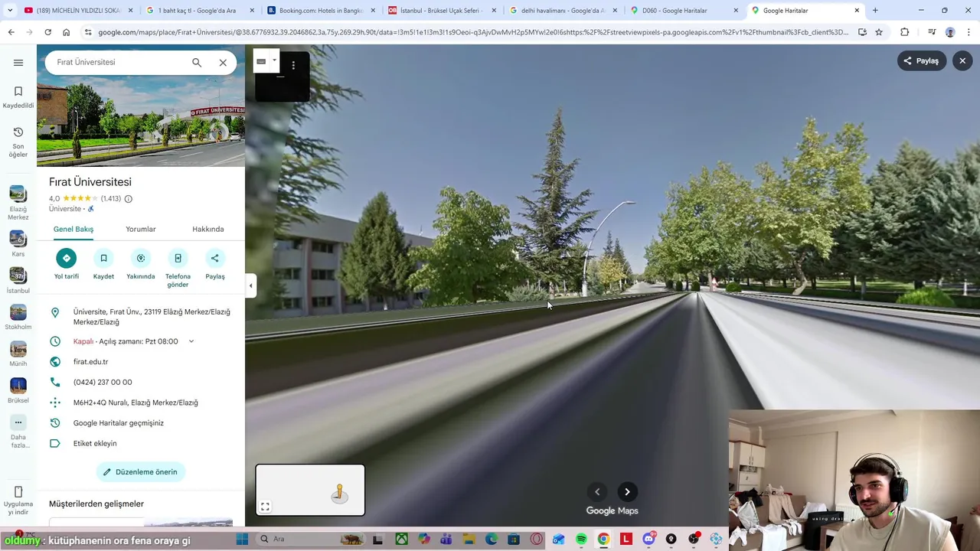Open Windows Start menu
Viewport: 980px width, 551px height.
[242, 540]
